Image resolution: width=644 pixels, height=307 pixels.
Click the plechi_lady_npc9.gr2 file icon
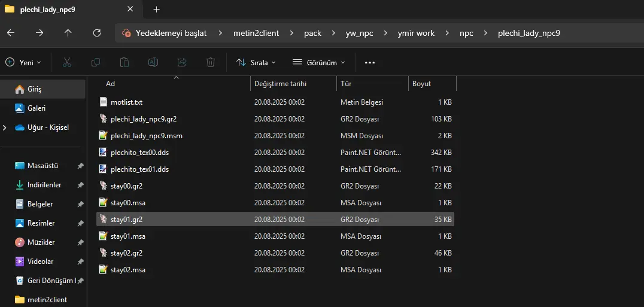pyautogui.click(x=103, y=119)
